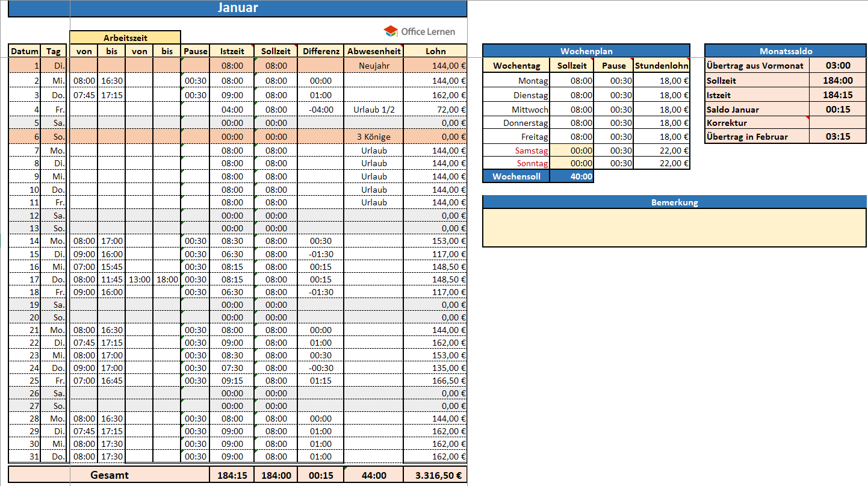Click the Übertrag in Februar 03:15 value

[x=837, y=137]
